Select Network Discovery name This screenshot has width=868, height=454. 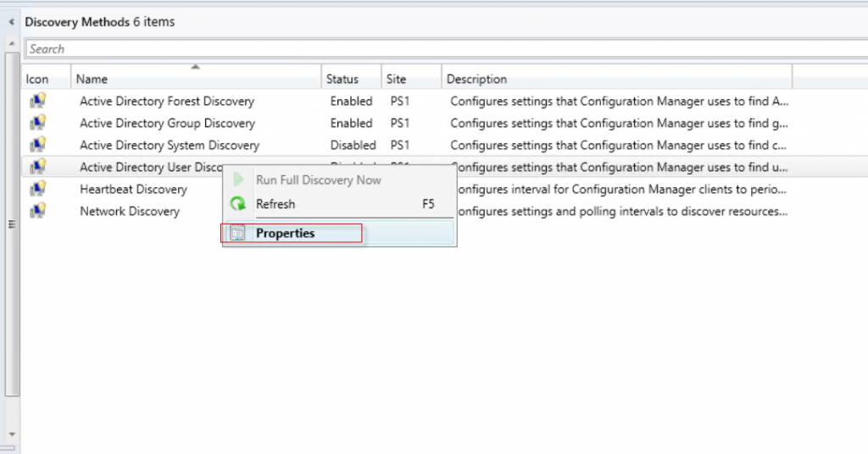pos(130,211)
